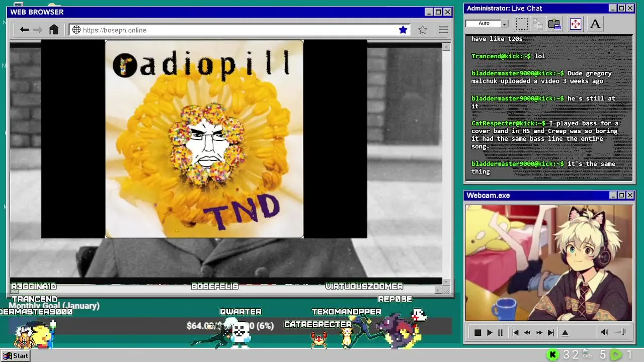
Task: Open the browser hamburger menu
Action: 443,30
